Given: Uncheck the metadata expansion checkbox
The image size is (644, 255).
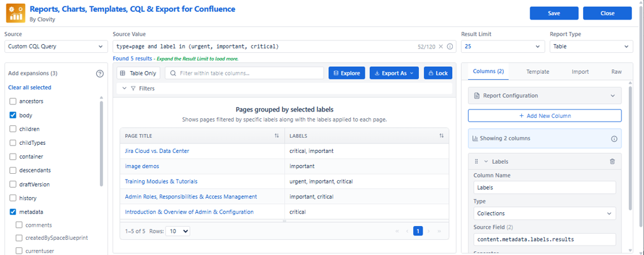Looking at the screenshot, I should tap(13, 212).
